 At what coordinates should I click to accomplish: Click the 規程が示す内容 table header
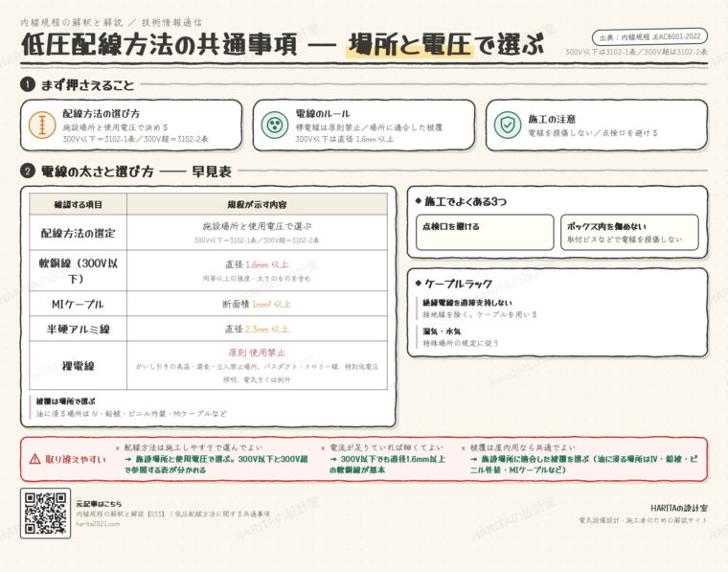257,205
